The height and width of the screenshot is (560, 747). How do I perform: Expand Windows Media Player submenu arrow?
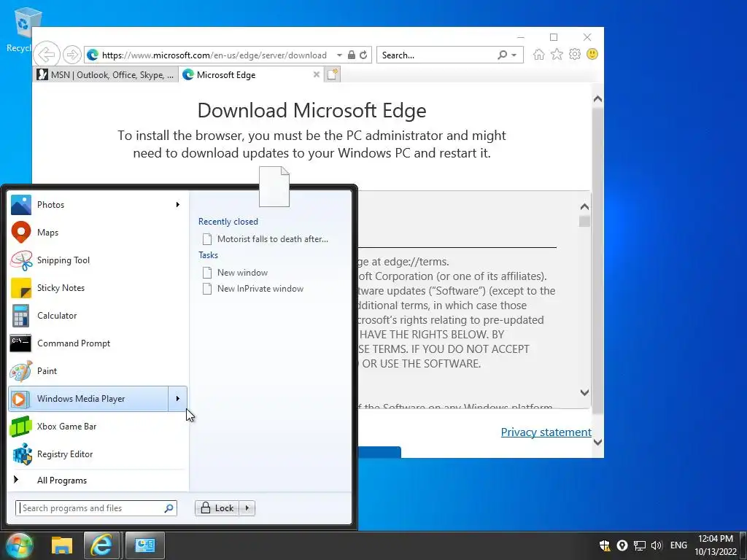(x=178, y=399)
